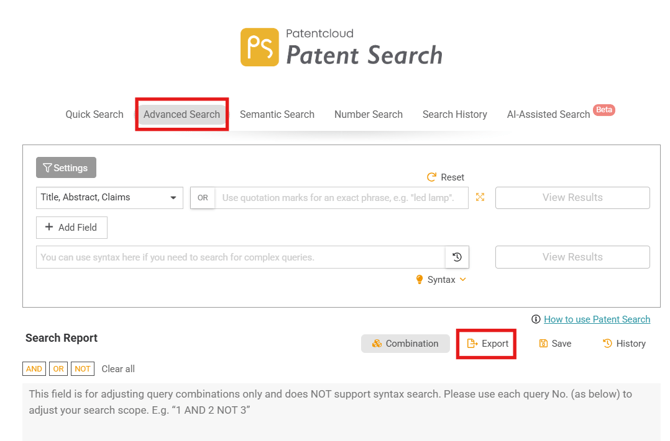Insert the AND operator tag
The width and height of the screenshot is (670, 441).
pos(34,369)
